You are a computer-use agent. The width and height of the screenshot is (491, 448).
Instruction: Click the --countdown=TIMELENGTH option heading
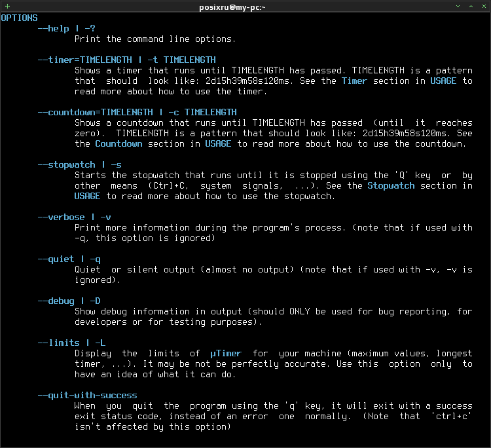[137, 112]
